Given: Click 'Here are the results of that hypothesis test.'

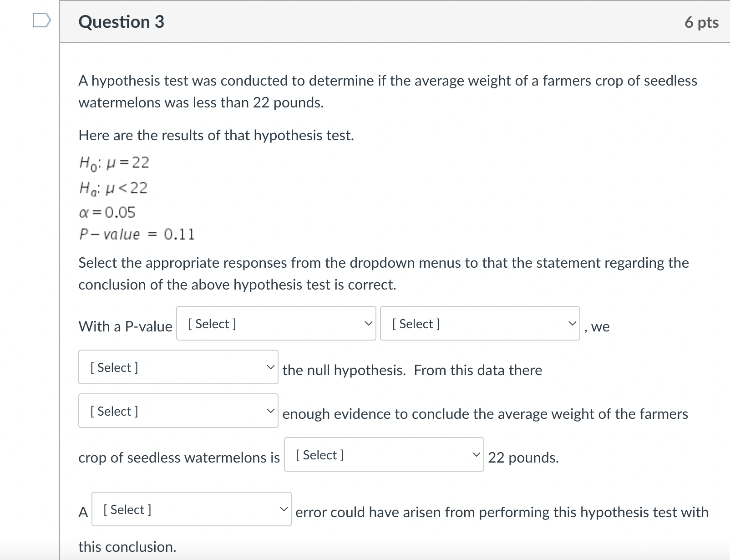Looking at the screenshot, I should click(216, 135).
